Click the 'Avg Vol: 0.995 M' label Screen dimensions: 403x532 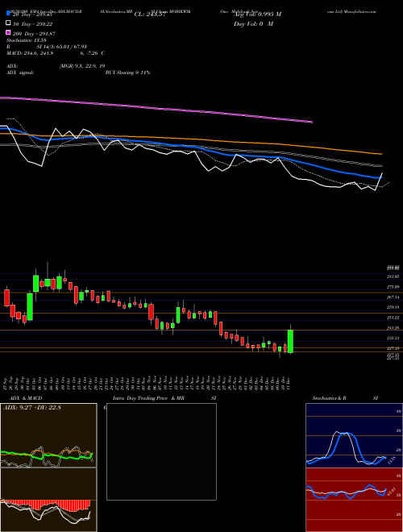click(257, 15)
